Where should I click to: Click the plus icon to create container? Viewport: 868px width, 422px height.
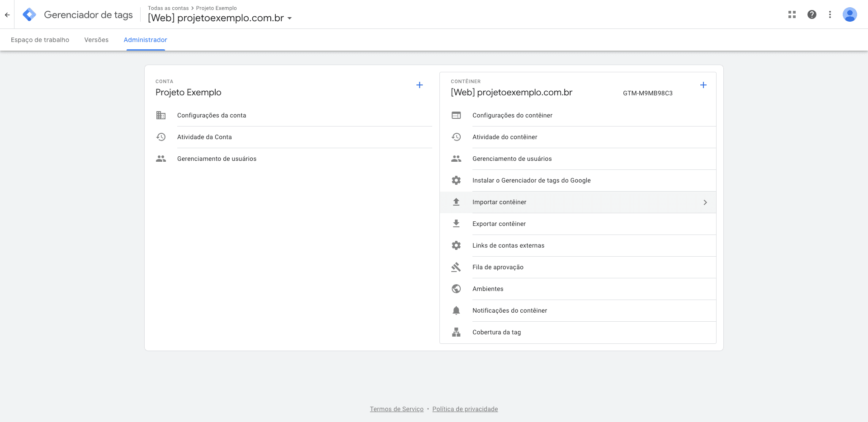[x=703, y=85]
